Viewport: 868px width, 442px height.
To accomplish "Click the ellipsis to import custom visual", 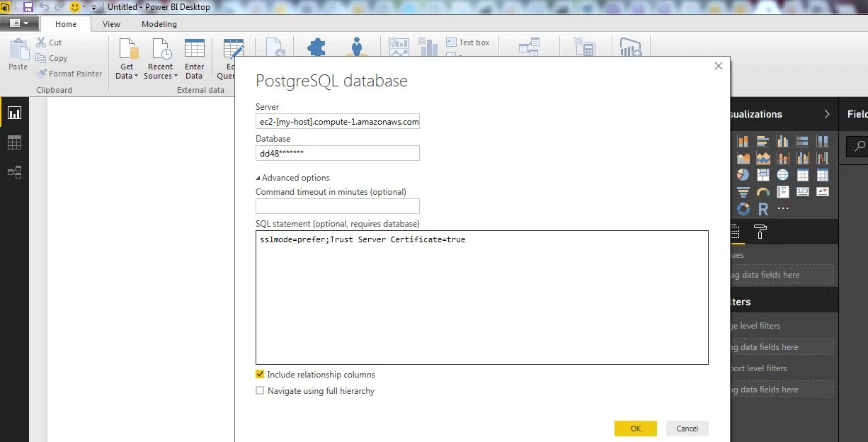I will pyautogui.click(x=783, y=209).
